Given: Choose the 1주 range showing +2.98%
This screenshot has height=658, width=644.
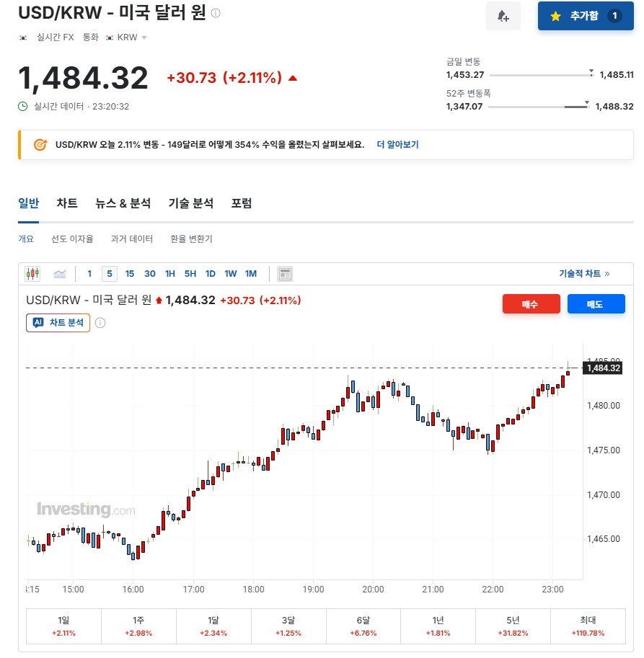Looking at the screenshot, I should point(138,626).
